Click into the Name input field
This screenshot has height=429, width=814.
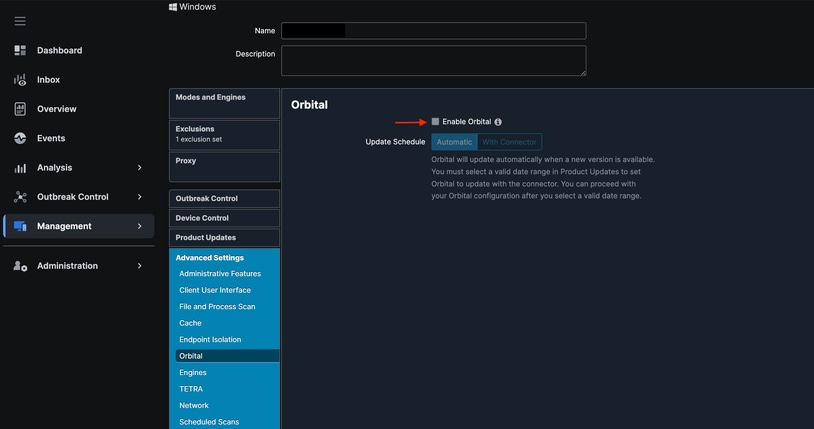tap(433, 31)
